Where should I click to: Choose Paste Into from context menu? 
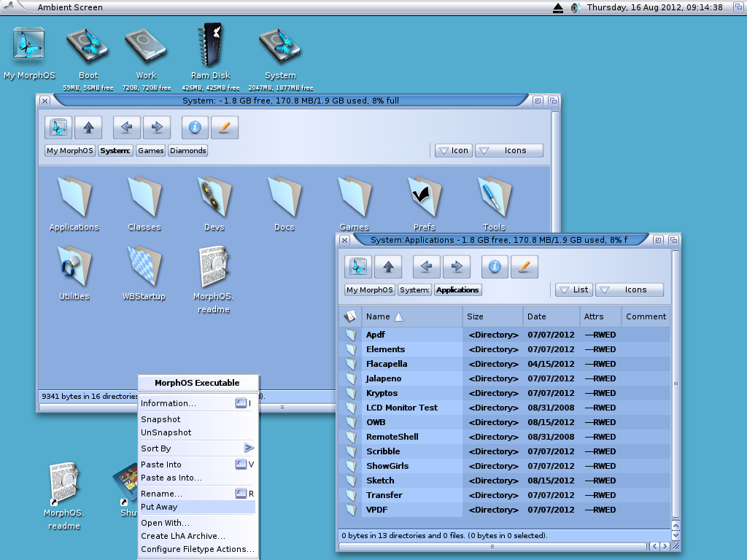[197, 464]
